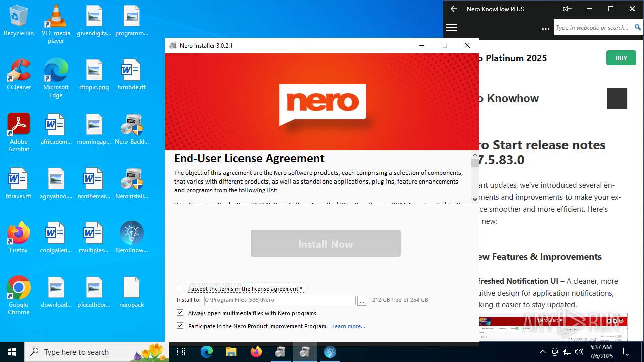Select coolgalleri... Word document

56,238
